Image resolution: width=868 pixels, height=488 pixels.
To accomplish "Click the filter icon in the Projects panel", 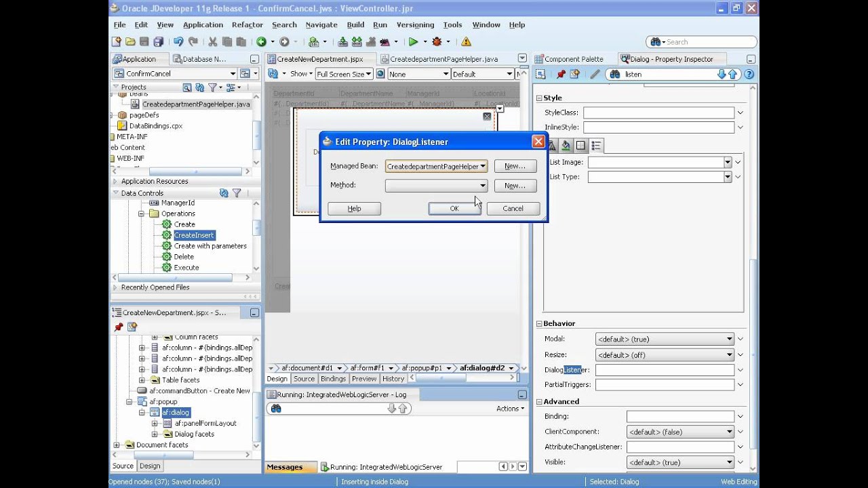I will [212, 87].
